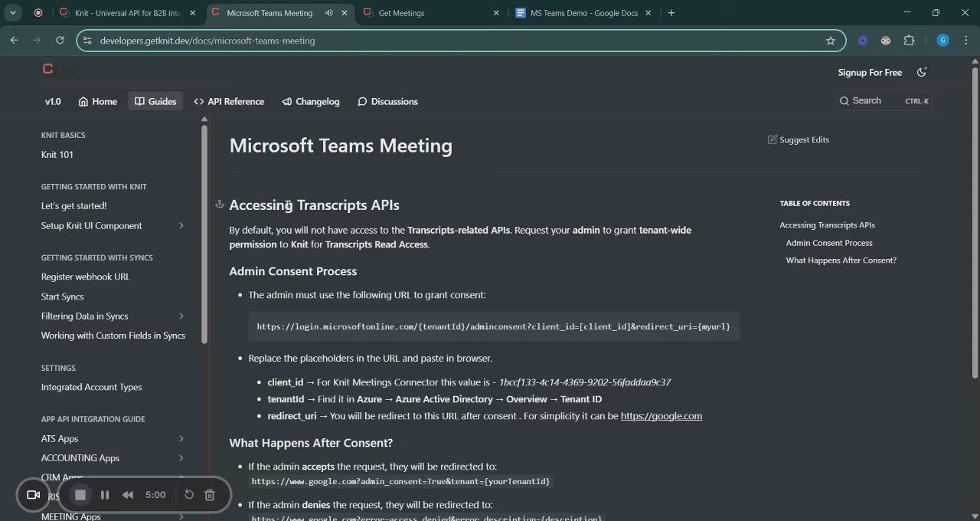Click recorder rewind button

click(x=128, y=495)
